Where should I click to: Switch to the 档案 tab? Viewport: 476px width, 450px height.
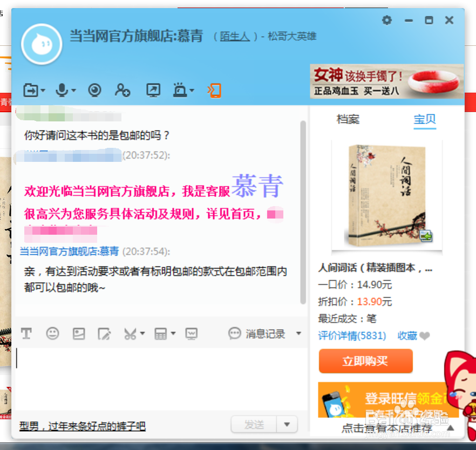(x=348, y=119)
